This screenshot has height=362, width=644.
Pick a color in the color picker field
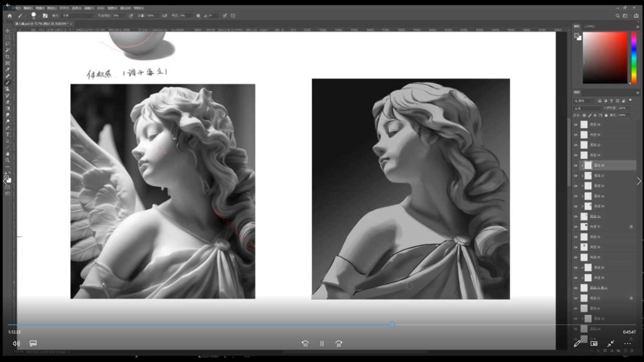click(604, 58)
